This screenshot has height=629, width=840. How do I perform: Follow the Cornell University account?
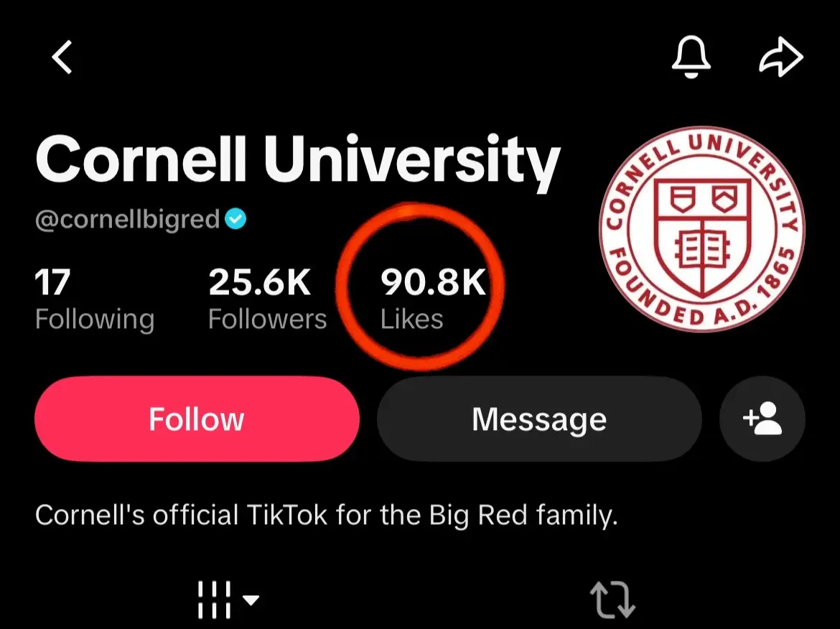click(197, 419)
